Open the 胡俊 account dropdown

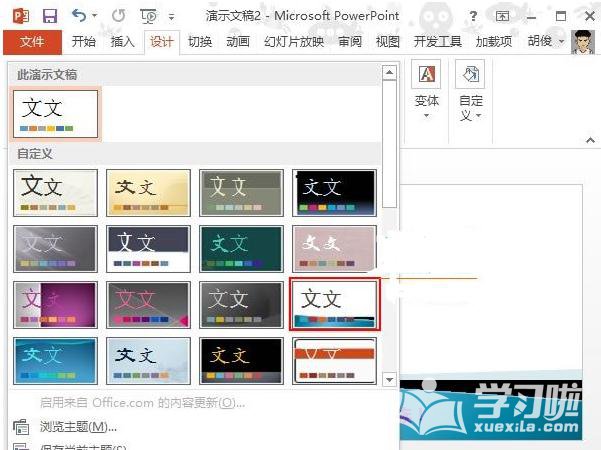tap(546, 41)
